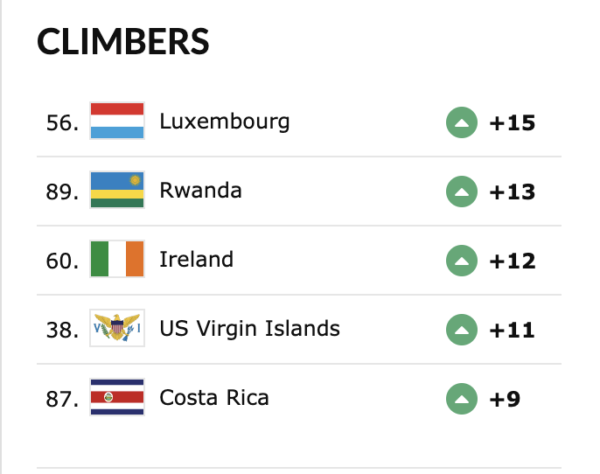Click the Costa Rica flag icon
The height and width of the screenshot is (474, 600).
117,397
